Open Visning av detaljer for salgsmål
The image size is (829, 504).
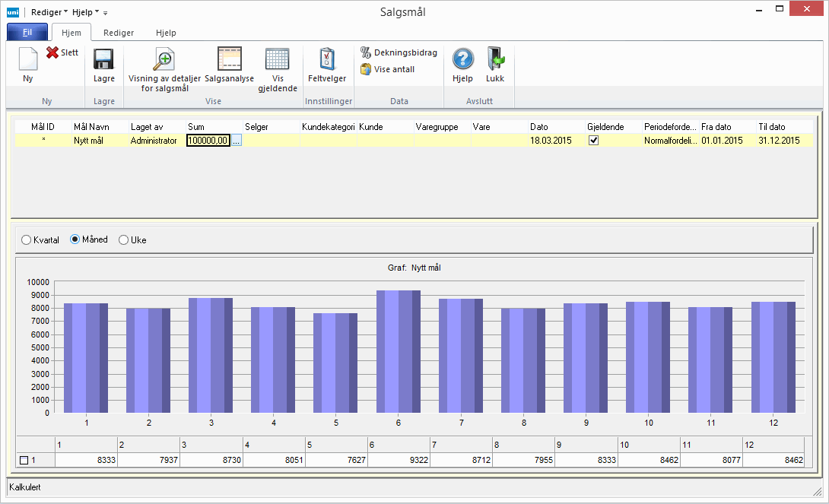164,59
